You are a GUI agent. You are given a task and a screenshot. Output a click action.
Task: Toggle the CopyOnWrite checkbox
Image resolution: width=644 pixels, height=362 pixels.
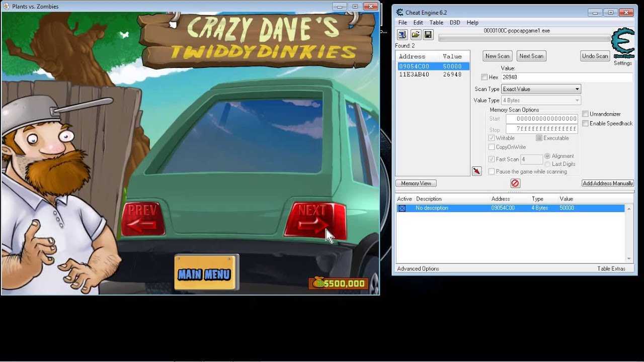(492, 147)
